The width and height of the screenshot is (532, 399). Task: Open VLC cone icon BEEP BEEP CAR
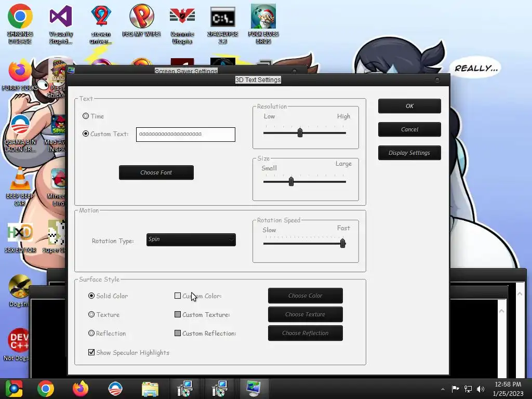pos(20,187)
